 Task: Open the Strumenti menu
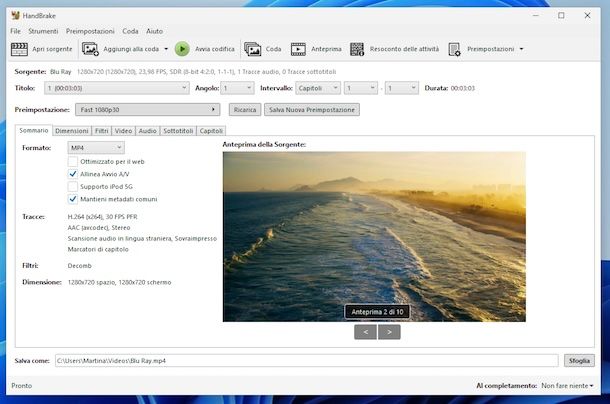coord(43,31)
